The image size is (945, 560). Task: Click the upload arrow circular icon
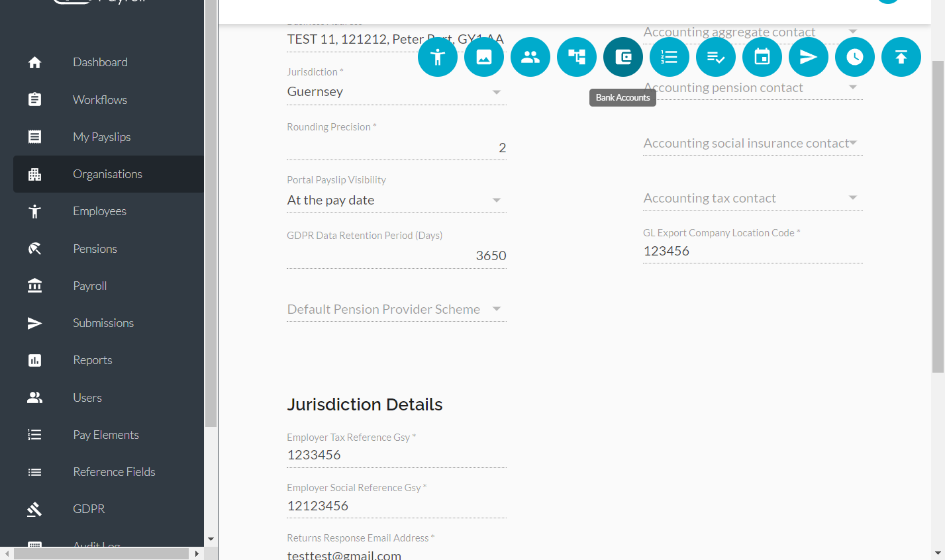[901, 57]
